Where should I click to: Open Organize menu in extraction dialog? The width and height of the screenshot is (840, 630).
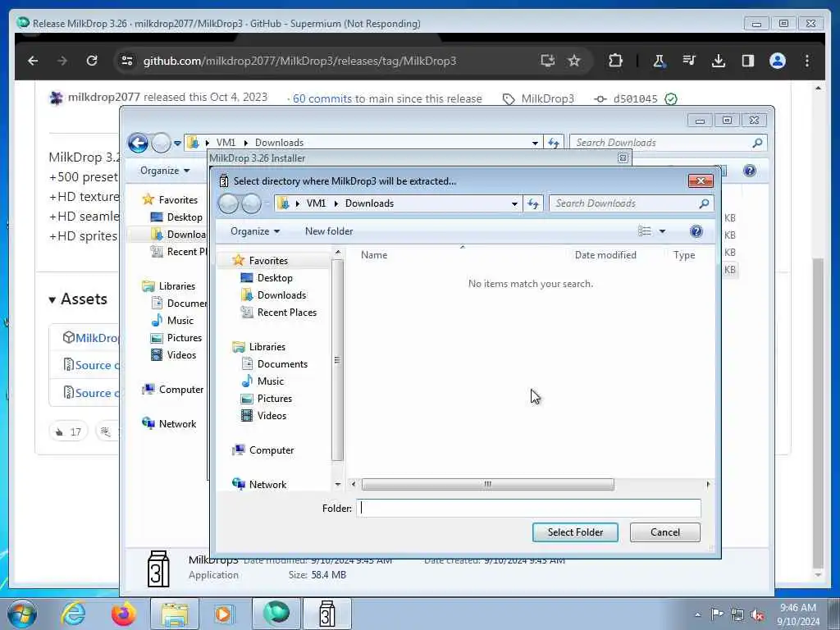coord(255,231)
